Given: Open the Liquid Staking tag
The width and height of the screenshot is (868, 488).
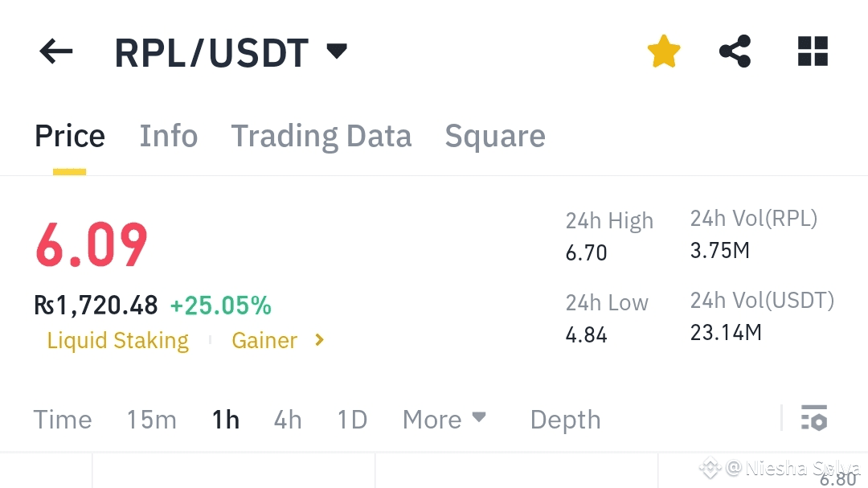Looking at the screenshot, I should point(118,340).
